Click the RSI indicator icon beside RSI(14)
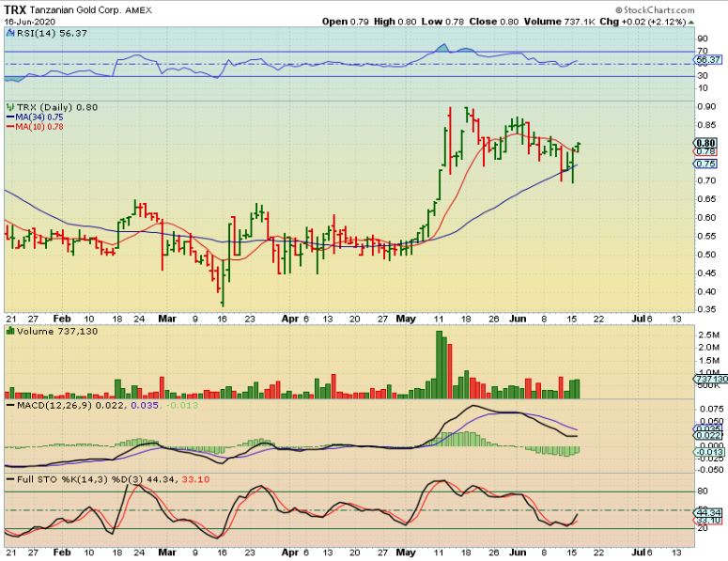 pyautogui.click(x=10, y=33)
